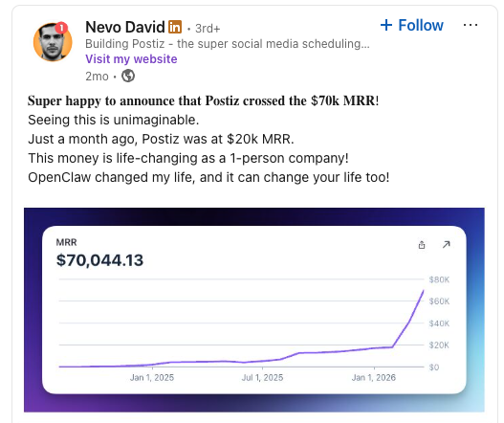Open Nevo David's profile picture
This screenshot has height=423, width=504.
53,42
